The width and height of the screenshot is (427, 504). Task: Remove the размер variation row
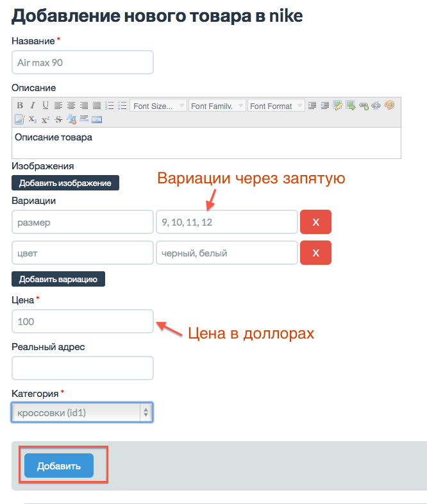point(315,222)
